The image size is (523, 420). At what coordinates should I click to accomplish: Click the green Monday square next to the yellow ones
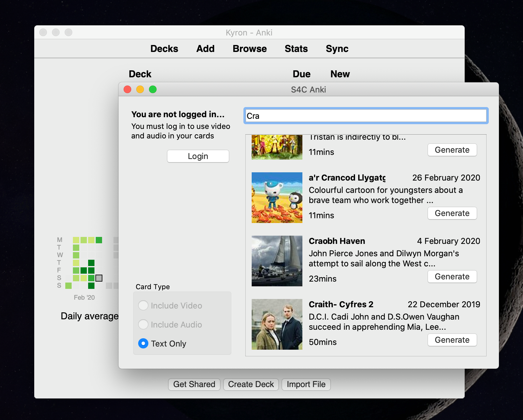(99, 240)
